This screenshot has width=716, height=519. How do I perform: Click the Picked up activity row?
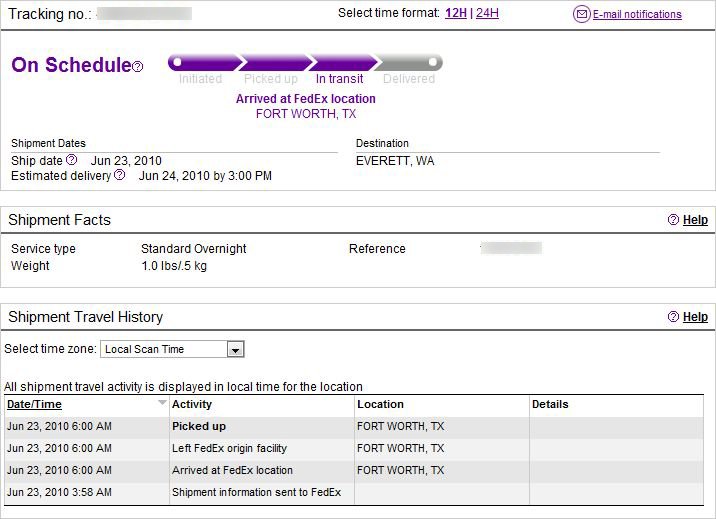[199, 426]
